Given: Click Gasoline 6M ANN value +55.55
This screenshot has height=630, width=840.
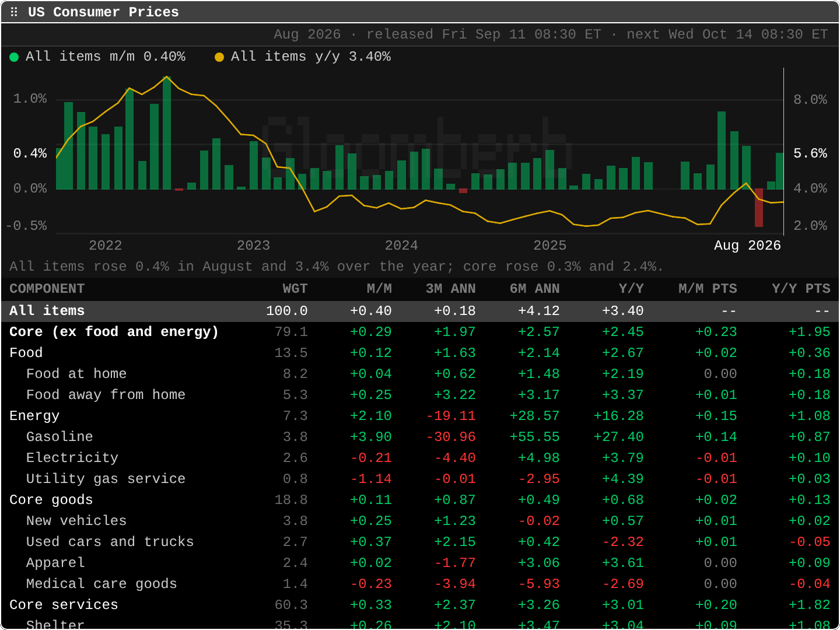Looking at the screenshot, I should coord(534,437).
